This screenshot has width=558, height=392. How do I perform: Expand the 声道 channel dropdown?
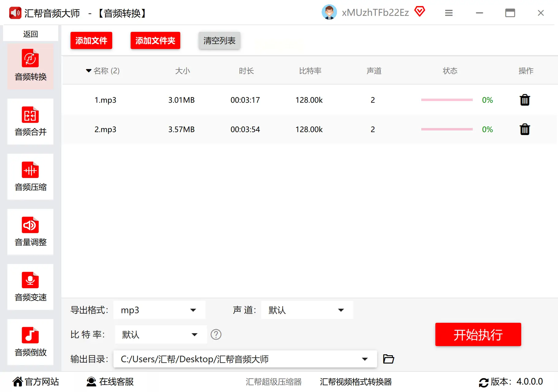[x=307, y=310]
